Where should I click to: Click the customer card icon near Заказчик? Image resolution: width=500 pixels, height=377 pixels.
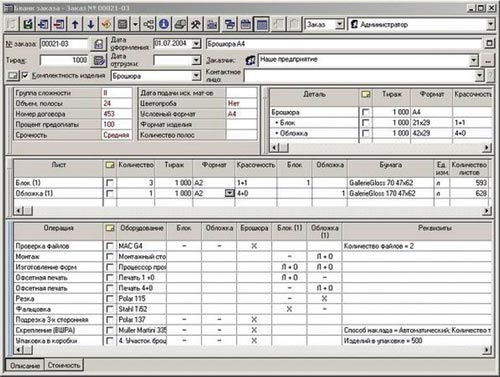250,60
